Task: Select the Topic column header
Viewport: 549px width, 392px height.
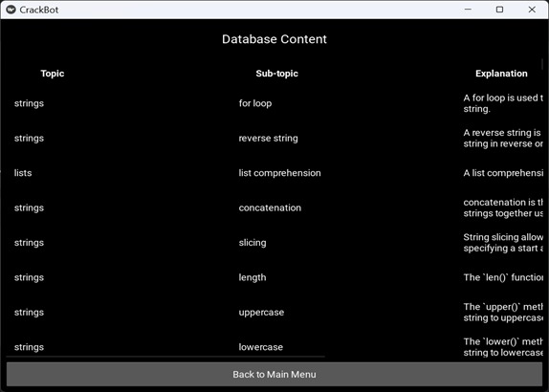Action: click(x=53, y=74)
